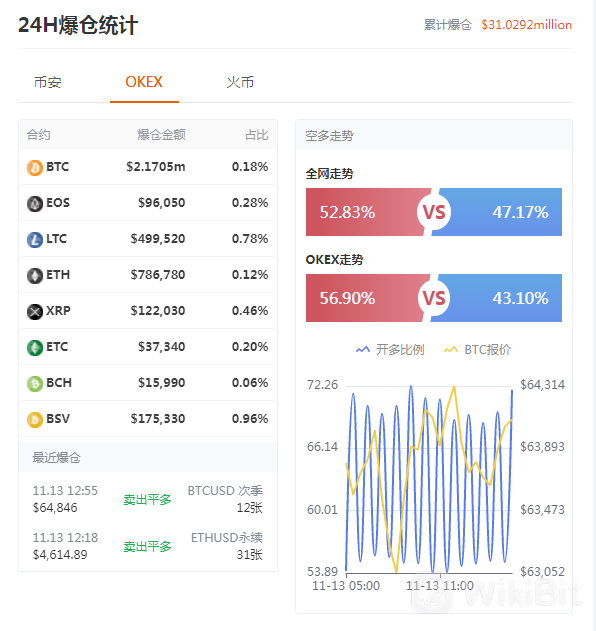Toggle the 开多比例 legend series
This screenshot has width=596, height=631.
390,349
